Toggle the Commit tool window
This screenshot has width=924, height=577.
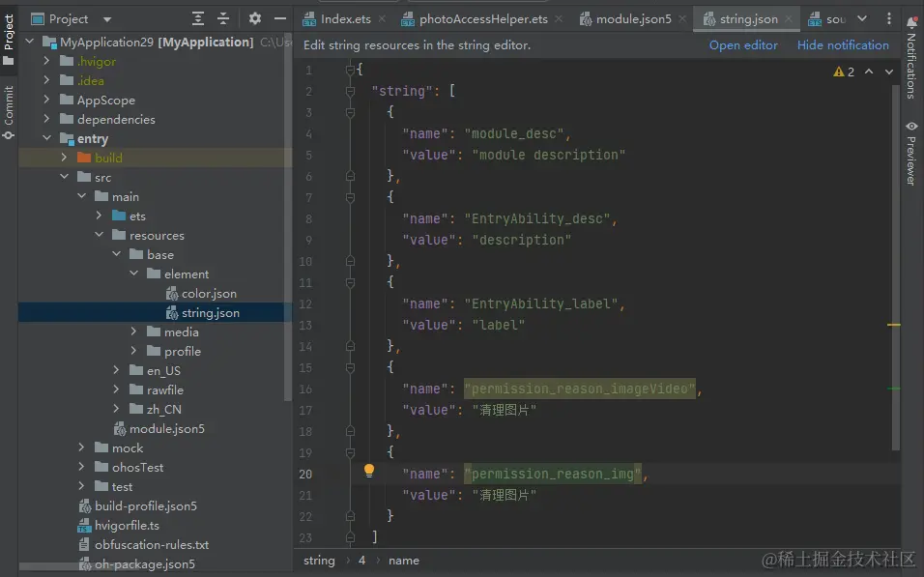pos(9,111)
